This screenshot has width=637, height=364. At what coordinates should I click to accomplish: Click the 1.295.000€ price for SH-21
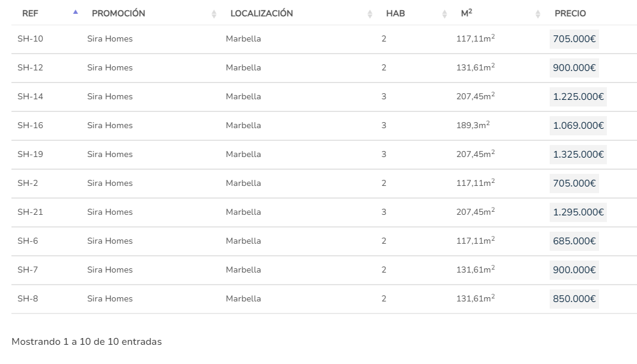(x=578, y=212)
